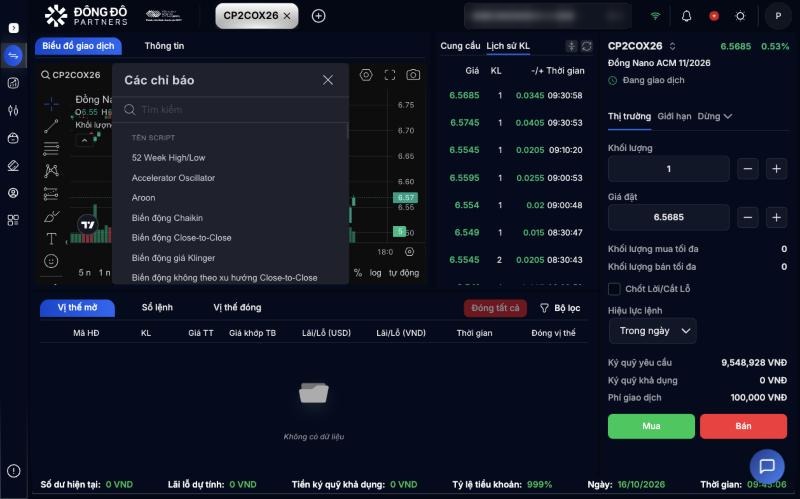Toggle percent scale on chart
800x499 pixels.
[x=358, y=273]
